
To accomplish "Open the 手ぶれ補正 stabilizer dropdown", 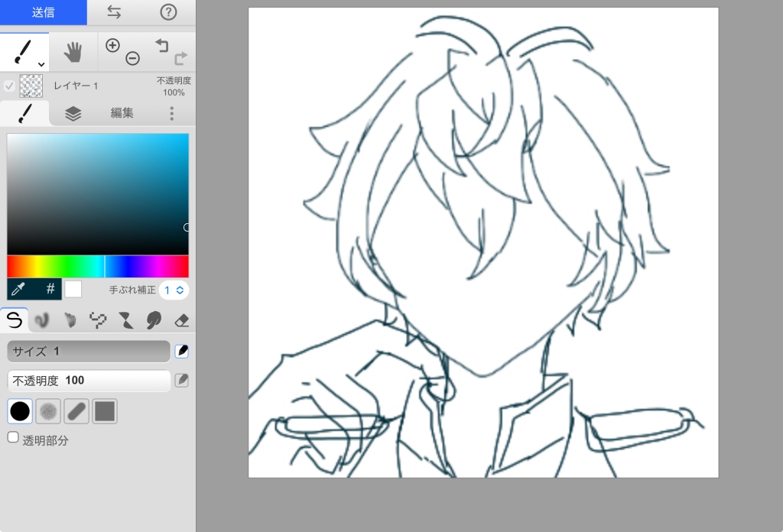I will point(174,290).
